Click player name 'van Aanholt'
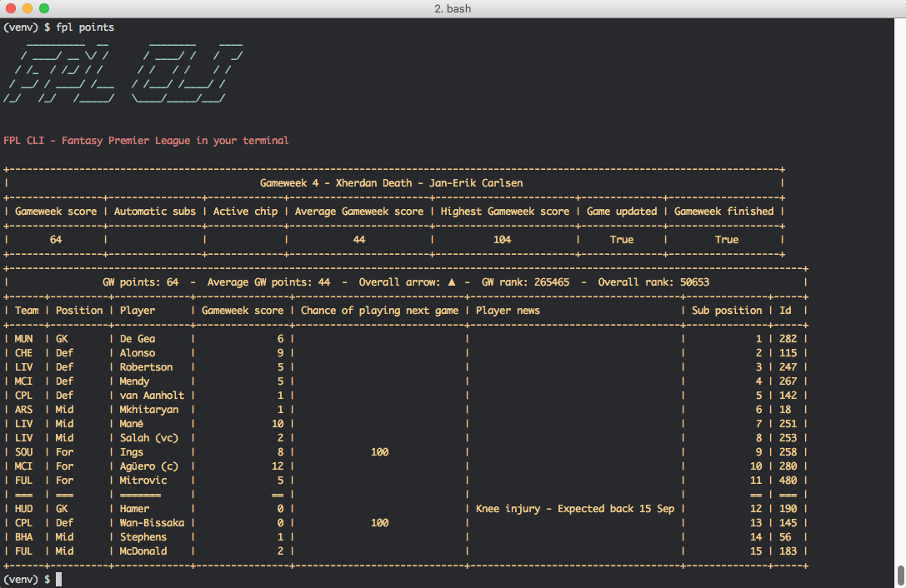The image size is (906, 588). coord(152,396)
